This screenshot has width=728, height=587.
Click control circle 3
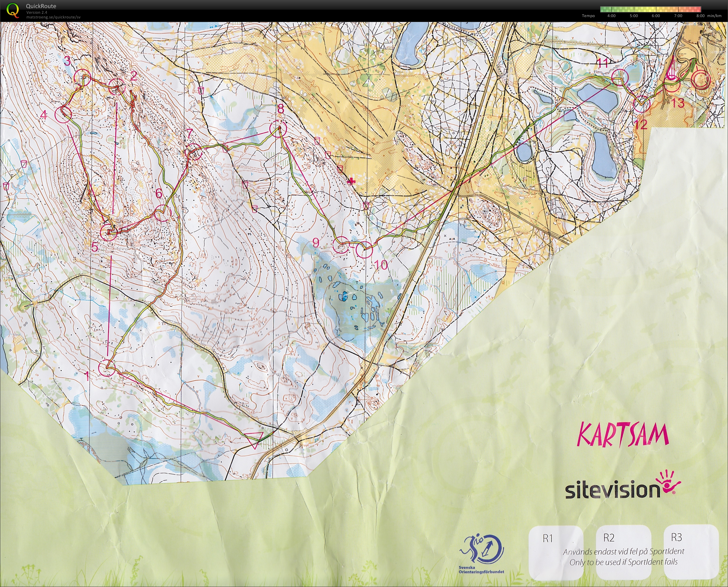point(82,78)
